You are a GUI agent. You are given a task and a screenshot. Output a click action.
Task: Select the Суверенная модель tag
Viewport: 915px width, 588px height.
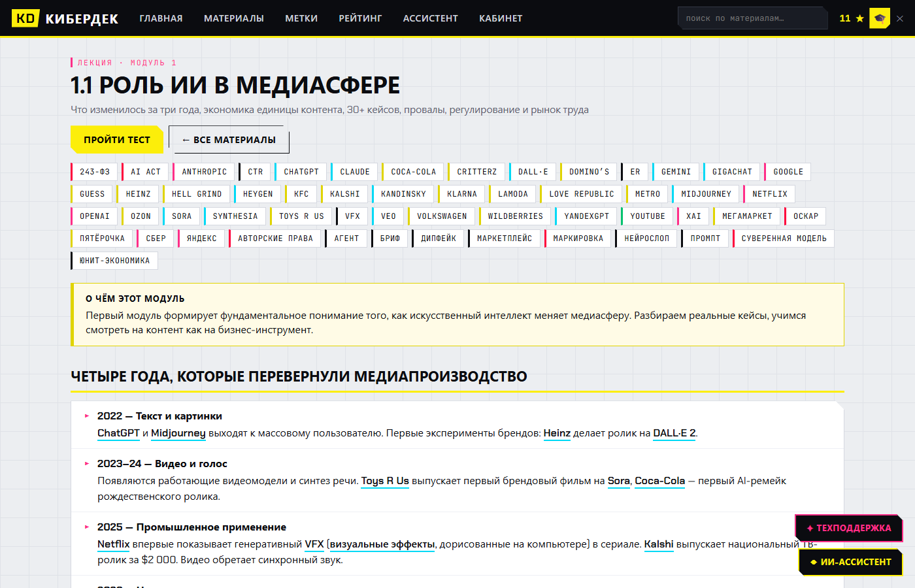point(784,238)
